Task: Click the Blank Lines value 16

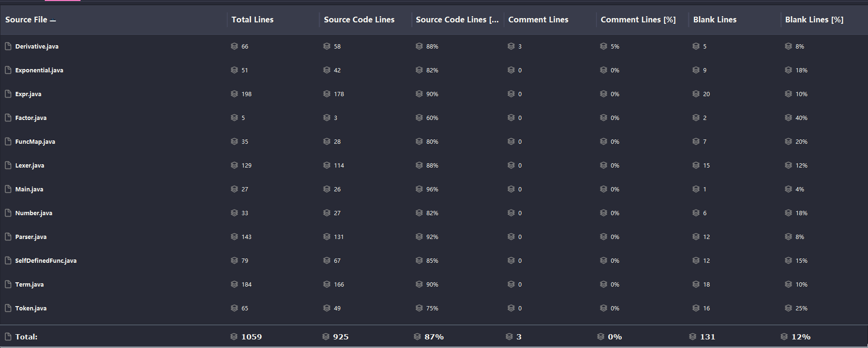Action: [x=707, y=308]
